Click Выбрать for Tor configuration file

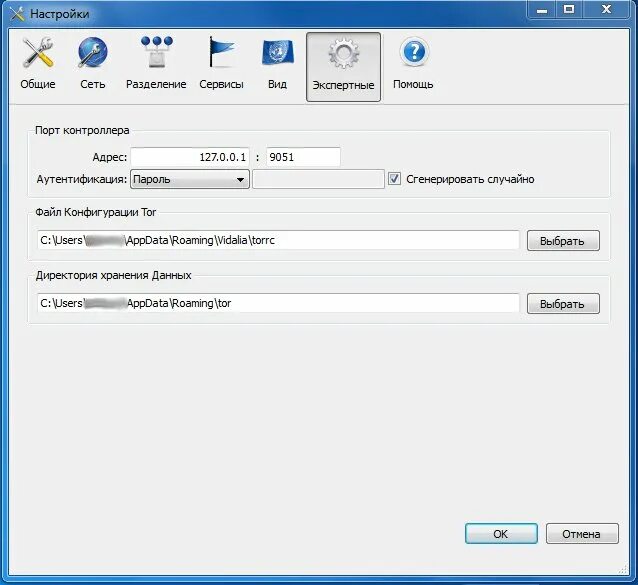click(x=563, y=240)
